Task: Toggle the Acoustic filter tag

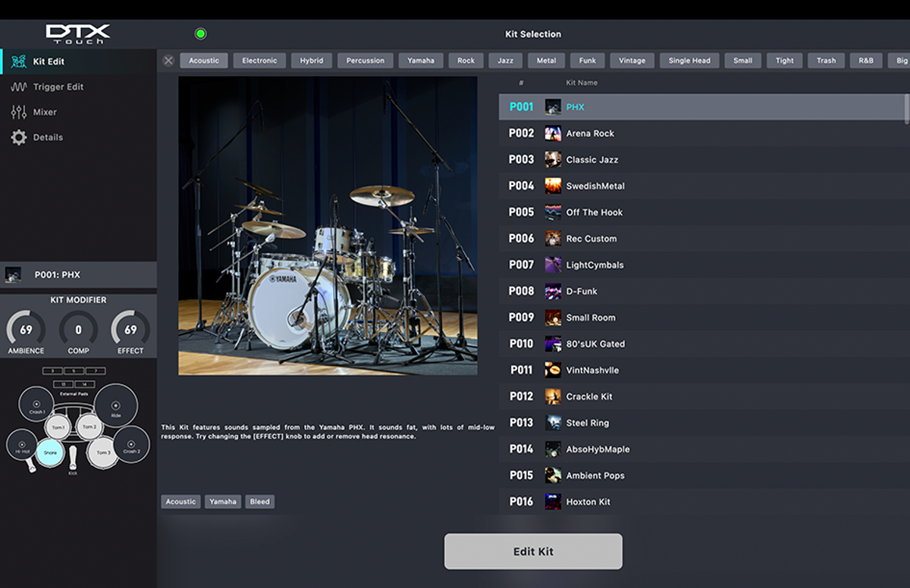Action: 204,61
